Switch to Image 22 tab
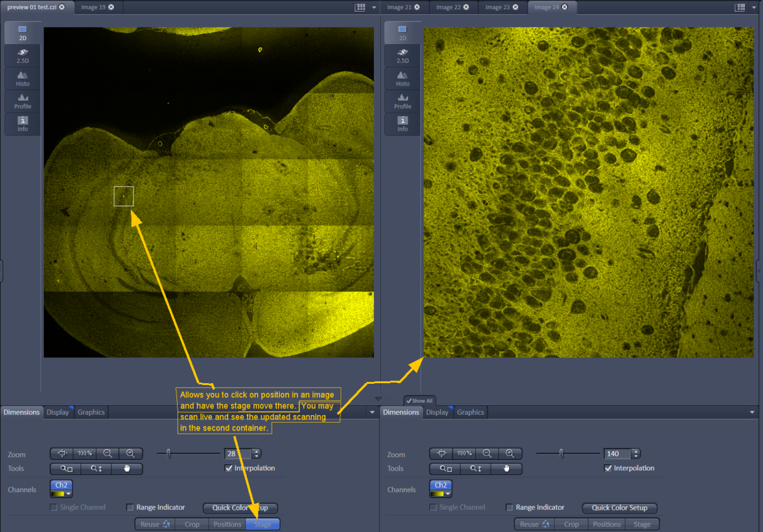Image resolution: width=763 pixels, height=532 pixels. point(448,7)
